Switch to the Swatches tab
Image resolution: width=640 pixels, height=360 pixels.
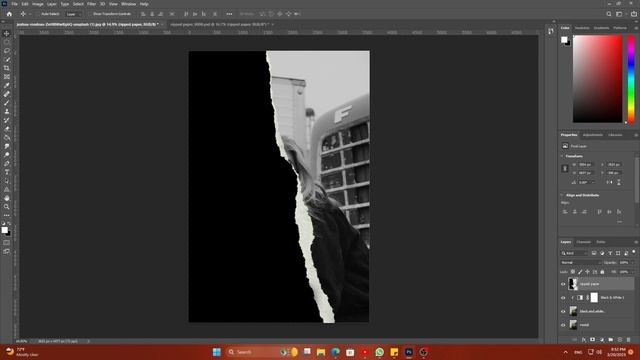click(x=582, y=28)
